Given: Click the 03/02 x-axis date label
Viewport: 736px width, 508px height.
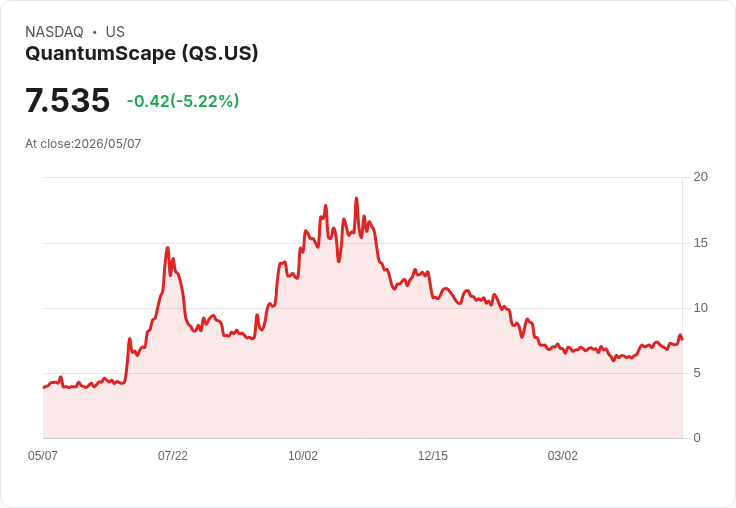Looking at the screenshot, I should click(562, 455).
